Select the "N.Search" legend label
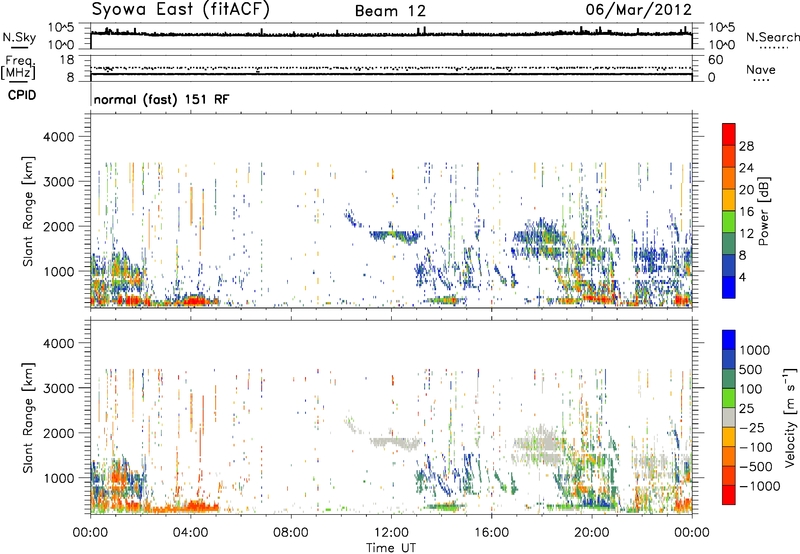 pyautogui.click(x=772, y=37)
